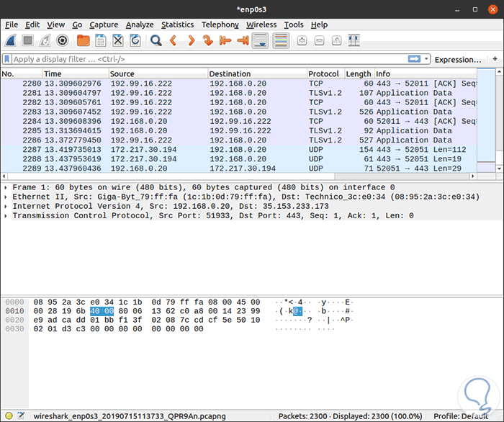Screen dimensions: 504x422
Task: Expand Internet Protocol Version 4 details
Action: point(6,206)
